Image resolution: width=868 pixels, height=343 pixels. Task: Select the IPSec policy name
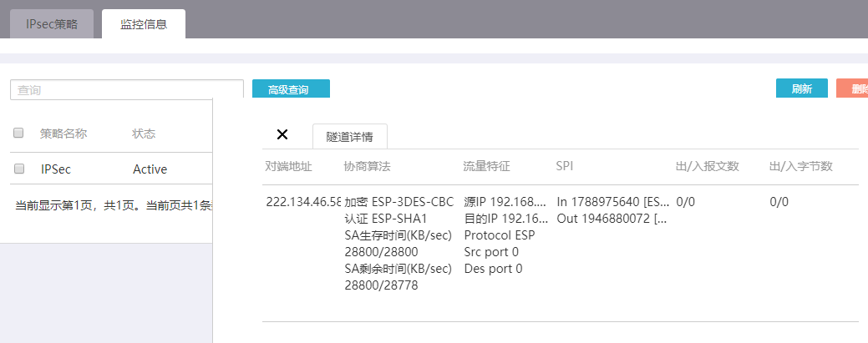tap(56, 169)
